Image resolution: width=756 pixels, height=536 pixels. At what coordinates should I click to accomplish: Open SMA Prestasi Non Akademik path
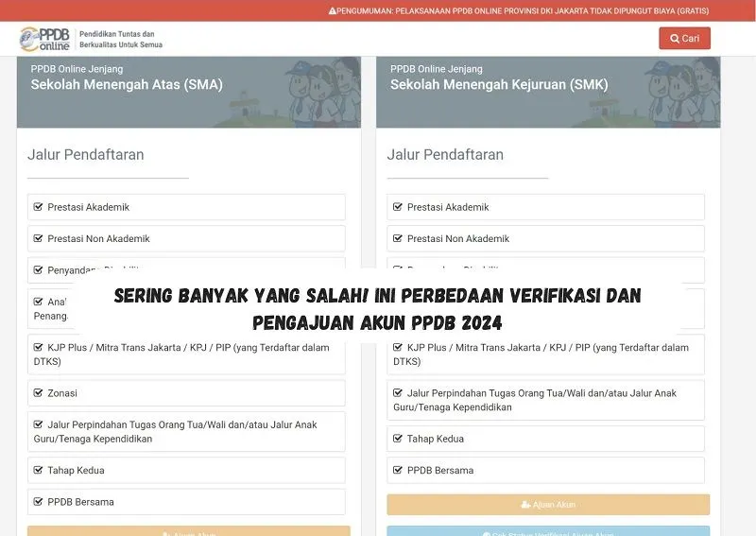click(x=186, y=238)
